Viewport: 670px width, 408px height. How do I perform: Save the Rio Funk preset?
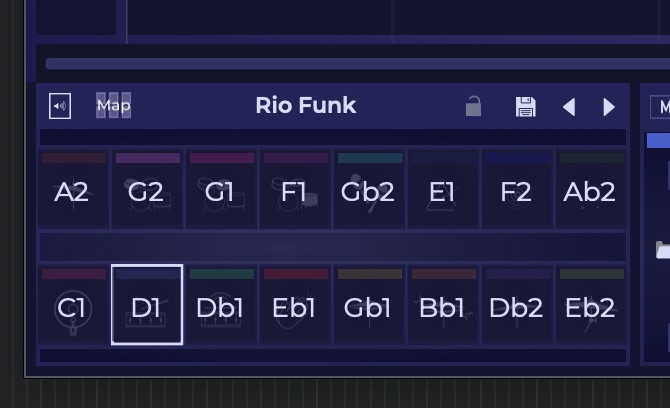[x=525, y=107]
